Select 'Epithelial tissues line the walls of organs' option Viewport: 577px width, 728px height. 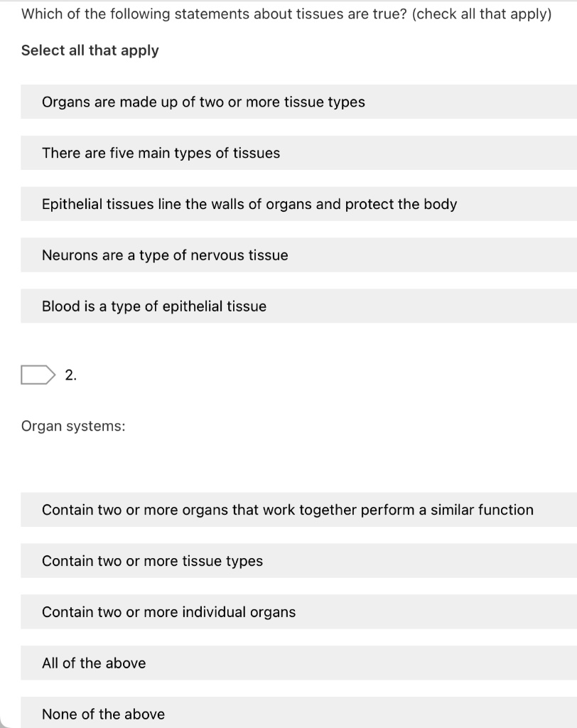pos(249,204)
